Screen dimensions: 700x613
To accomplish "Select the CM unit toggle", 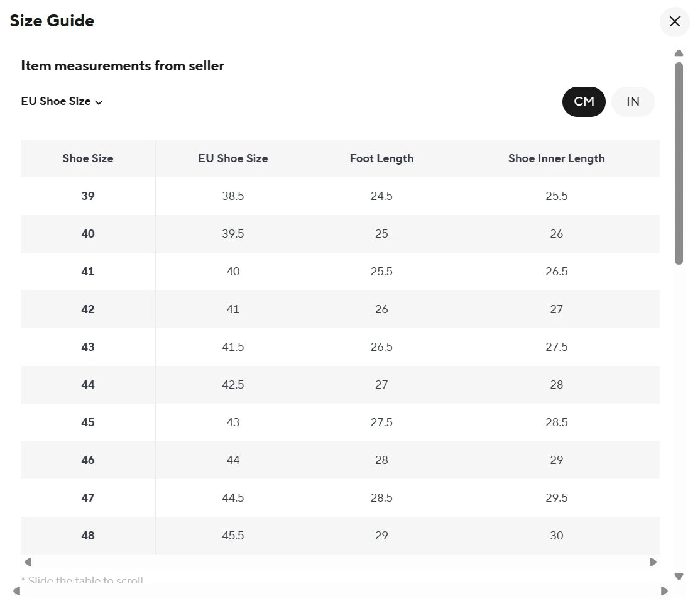I will pyautogui.click(x=584, y=101).
